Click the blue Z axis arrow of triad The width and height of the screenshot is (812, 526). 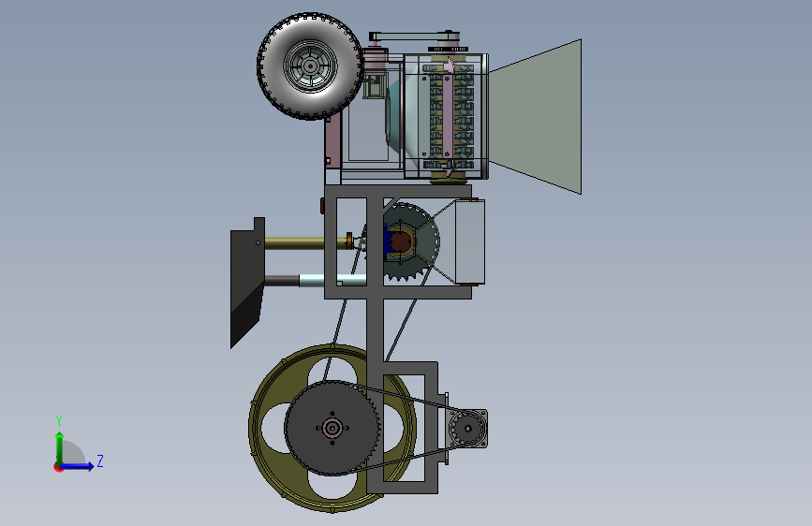click(x=78, y=466)
